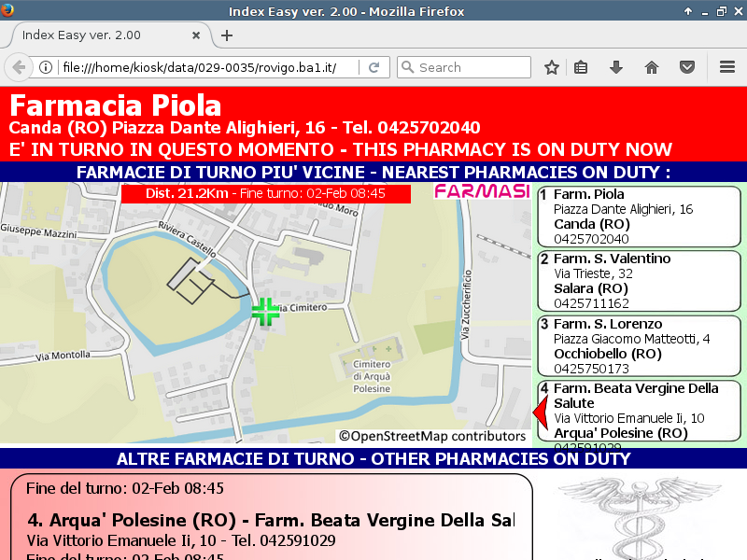Click the page info icon in address bar
Screen dimensions: 747x560
(45, 67)
